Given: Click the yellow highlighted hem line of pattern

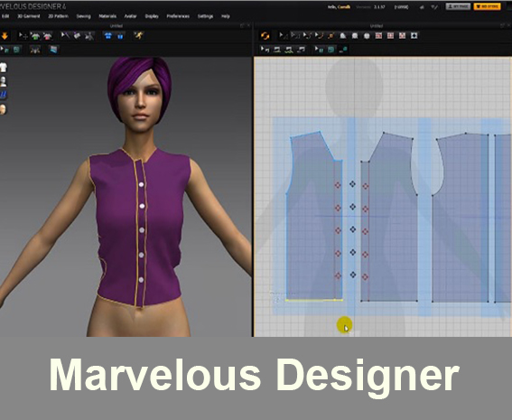Looking at the screenshot, I should [x=314, y=300].
